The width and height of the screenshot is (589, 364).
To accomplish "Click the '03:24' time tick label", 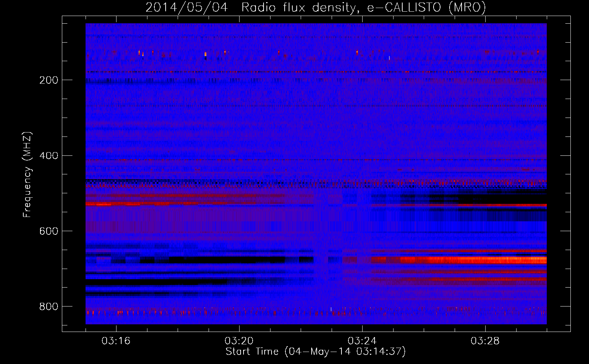I will (x=362, y=341).
